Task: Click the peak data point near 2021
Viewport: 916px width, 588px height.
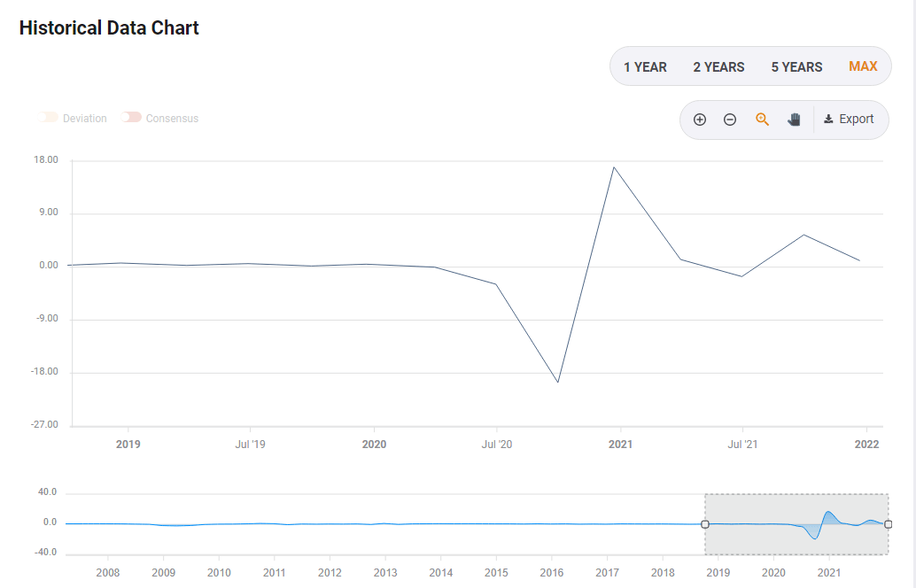Action: (x=613, y=166)
